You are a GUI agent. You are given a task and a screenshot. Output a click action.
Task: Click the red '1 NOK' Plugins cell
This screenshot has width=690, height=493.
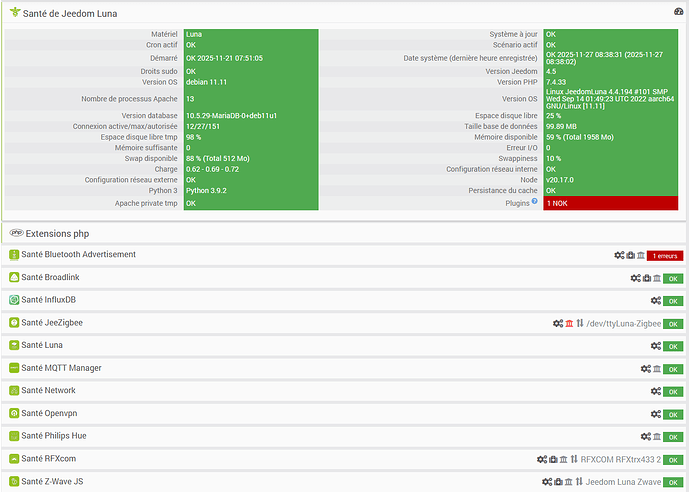coord(610,203)
